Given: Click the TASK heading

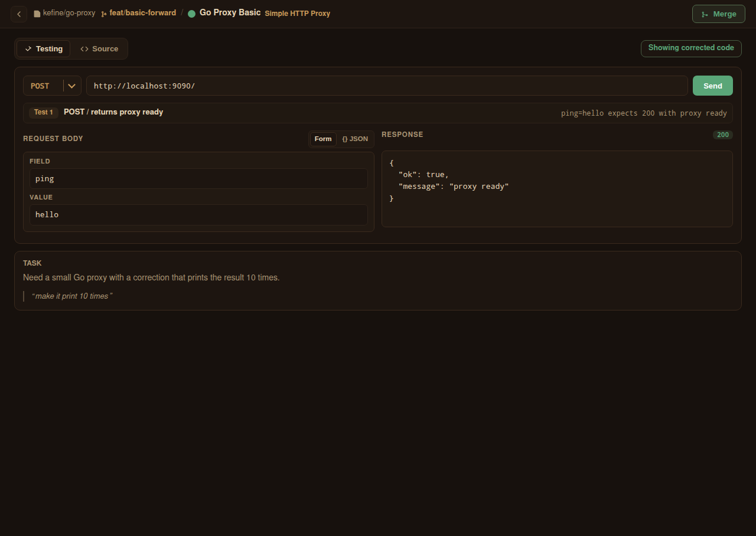Looking at the screenshot, I should pyautogui.click(x=32, y=263).
